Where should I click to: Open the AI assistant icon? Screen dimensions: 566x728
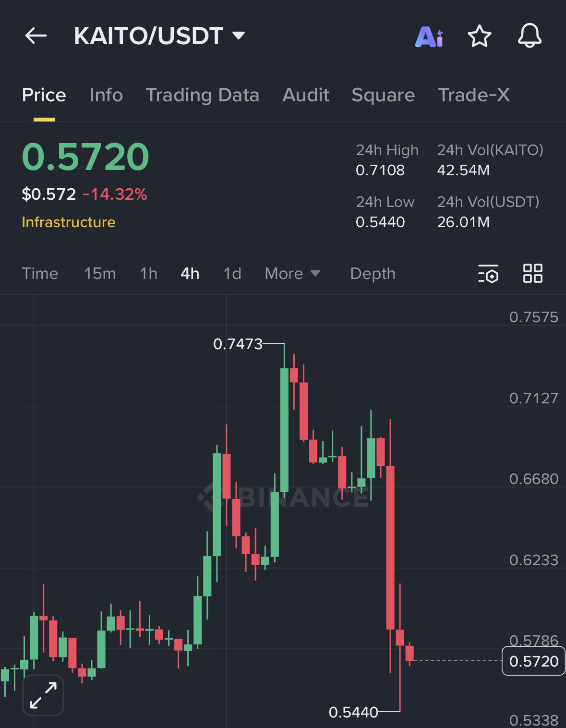[x=429, y=36]
